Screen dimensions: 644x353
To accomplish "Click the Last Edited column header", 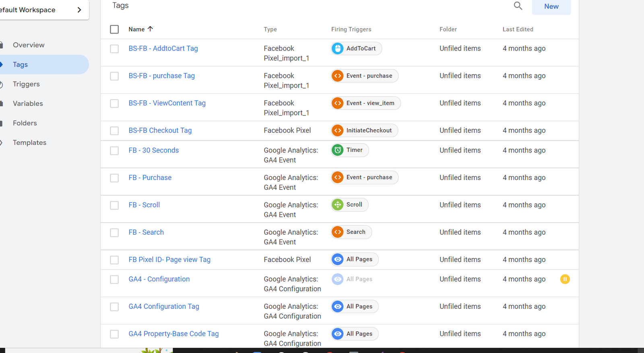I will [x=518, y=29].
